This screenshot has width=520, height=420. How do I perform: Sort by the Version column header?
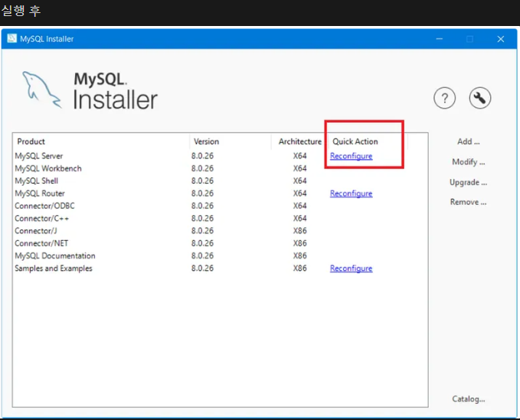pos(231,142)
